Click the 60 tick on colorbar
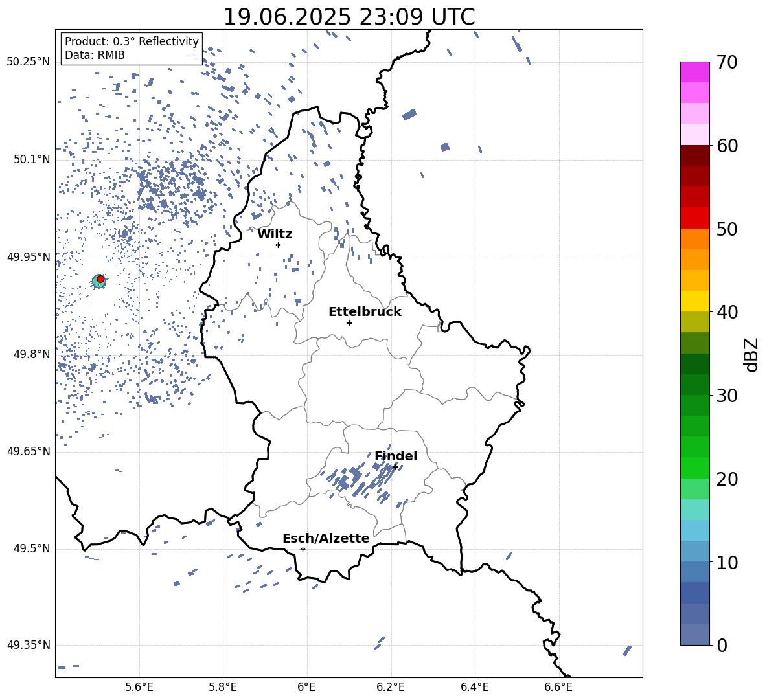 [727, 146]
